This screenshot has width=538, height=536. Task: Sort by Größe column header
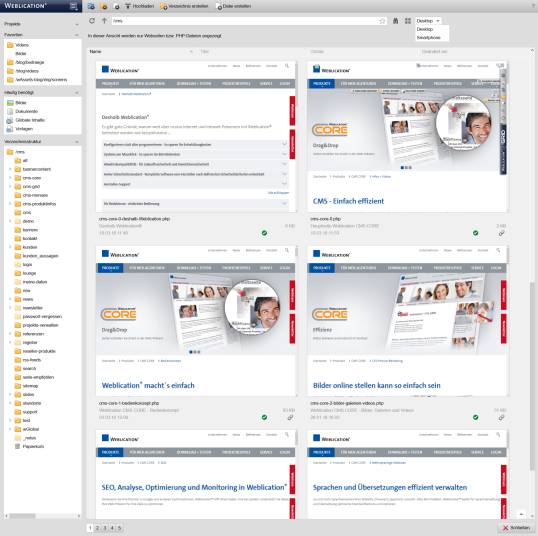point(364,51)
